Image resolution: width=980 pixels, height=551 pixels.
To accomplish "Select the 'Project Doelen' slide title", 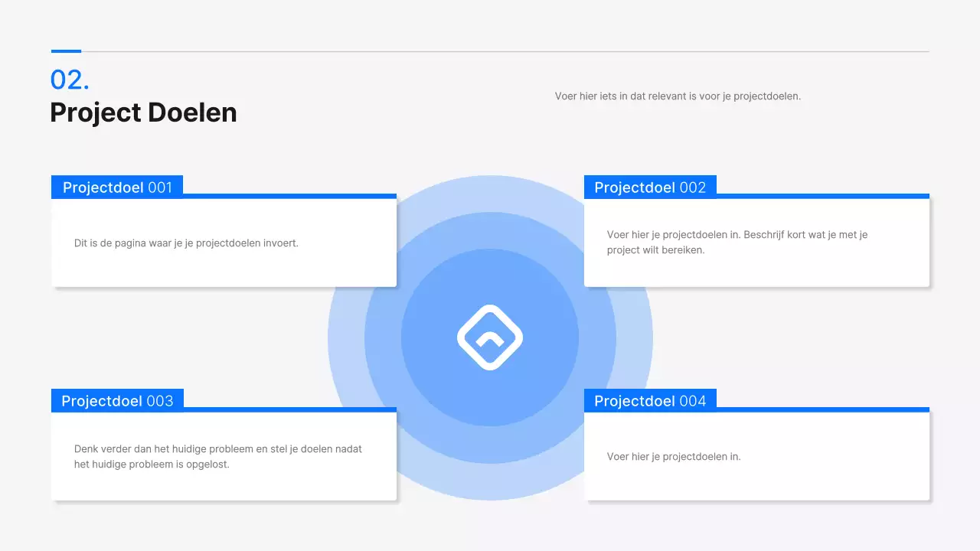I will (143, 112).
